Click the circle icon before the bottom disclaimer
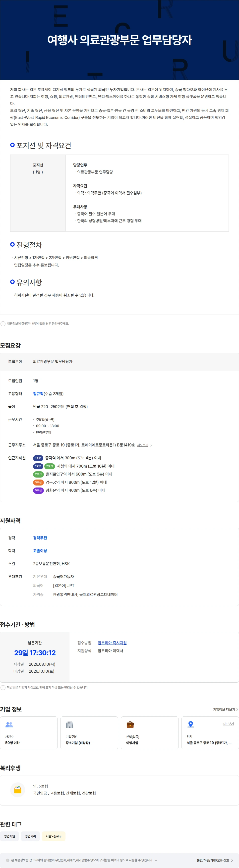The width and height of the screenshot is (239, 868). coord(8,860)
